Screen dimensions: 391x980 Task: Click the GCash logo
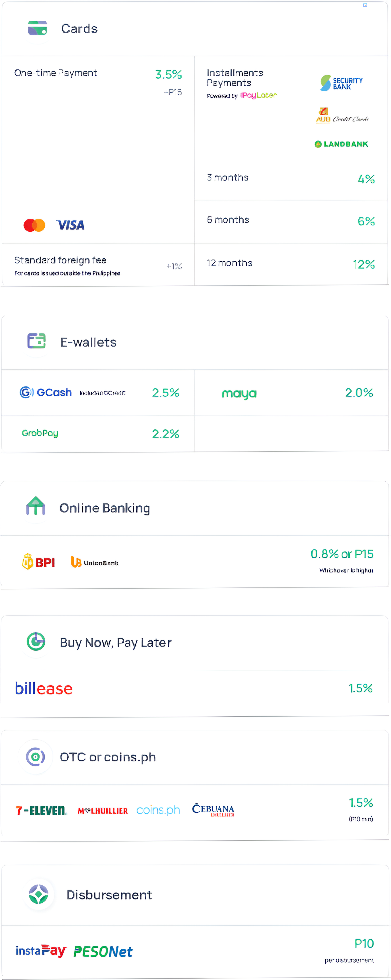[x=46, y=392]
